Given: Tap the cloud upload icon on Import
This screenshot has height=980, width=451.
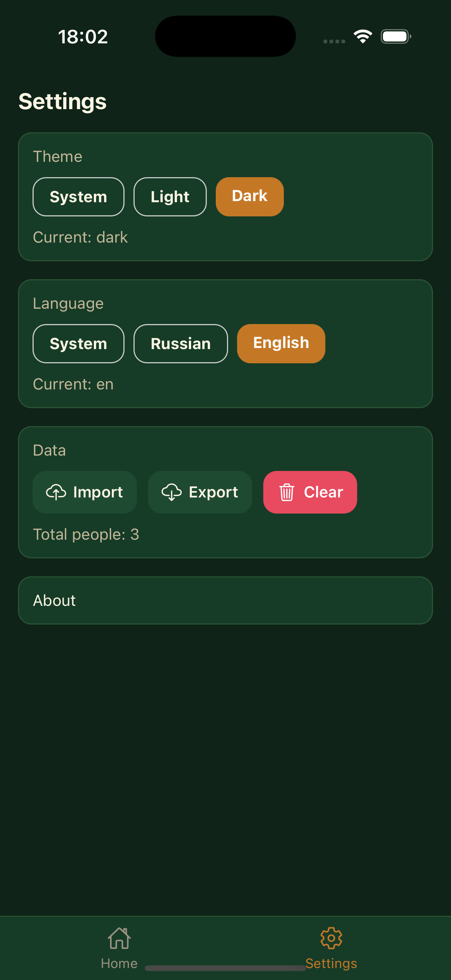Looking at the screenshot, I should coord(56,492).
